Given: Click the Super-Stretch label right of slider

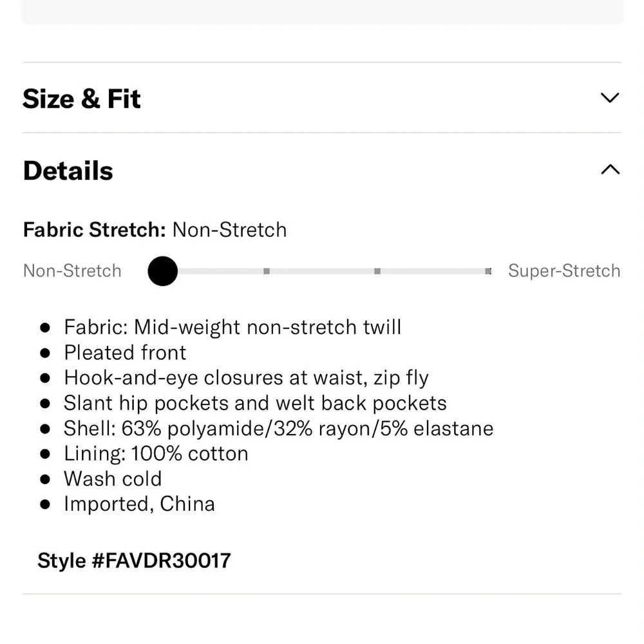Looking at the screenshot, I should [564, 270].
